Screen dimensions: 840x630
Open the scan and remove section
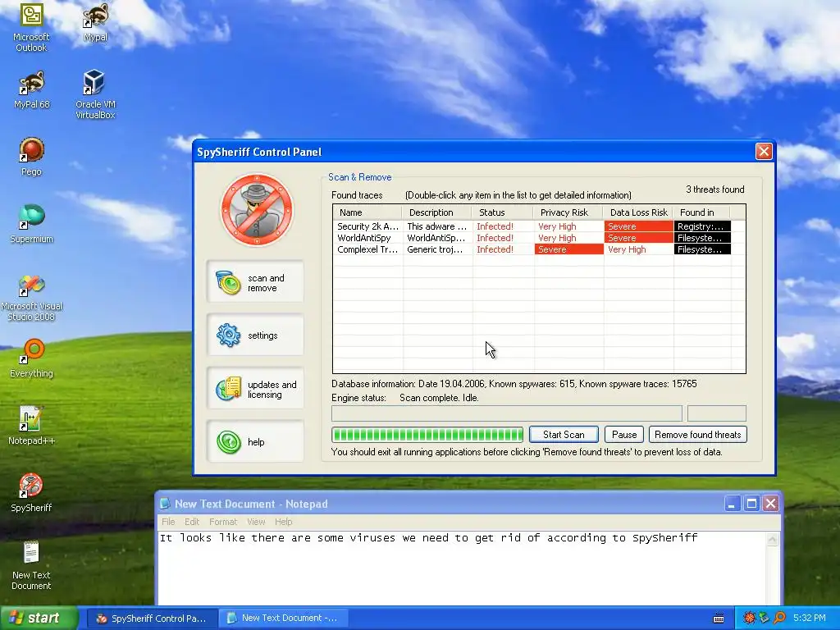tap(255, 282)
